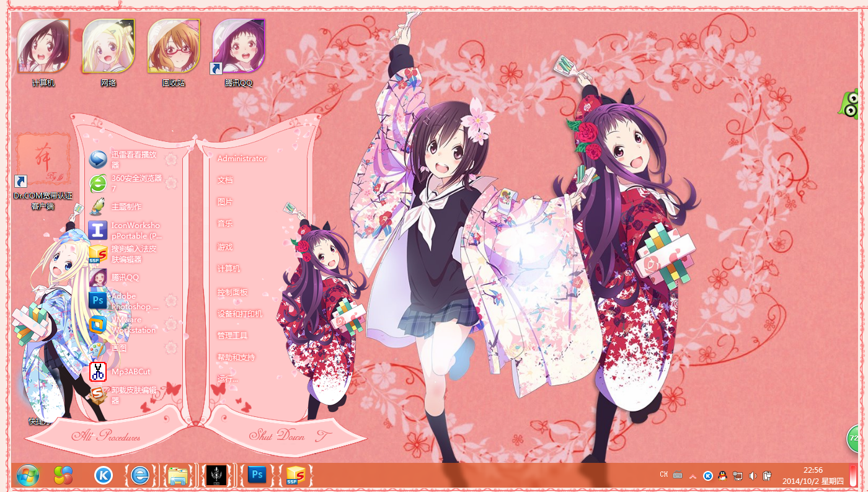This screenshot has width=868, height=492.
Task: Open 360 browser from the taskbar
Action: pos(141,475)
